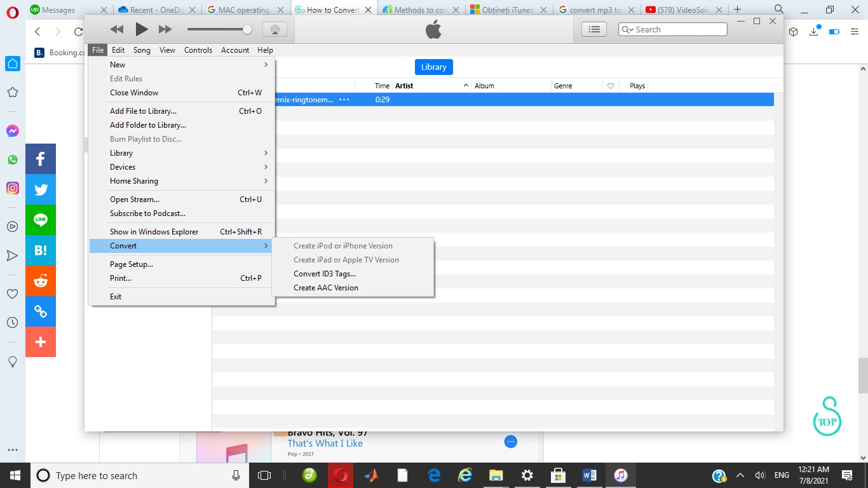Copy link with chain share icon
Screen dimensions: 868x488
click(x=41, y=311)
